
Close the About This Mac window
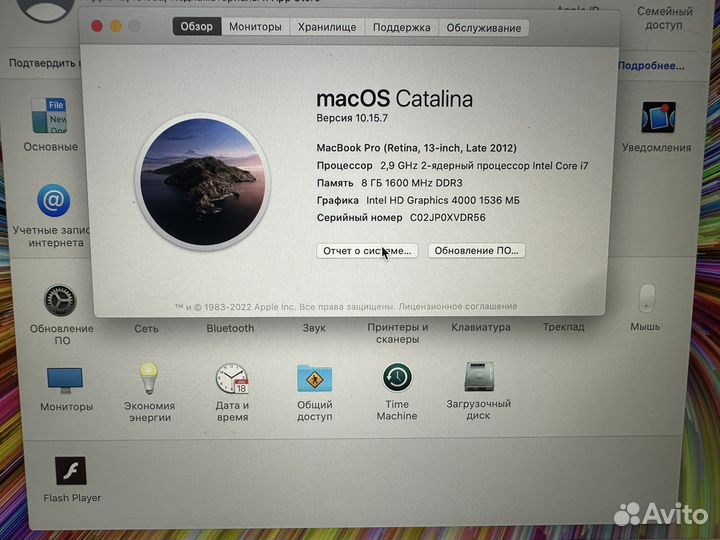coord(96,26)
